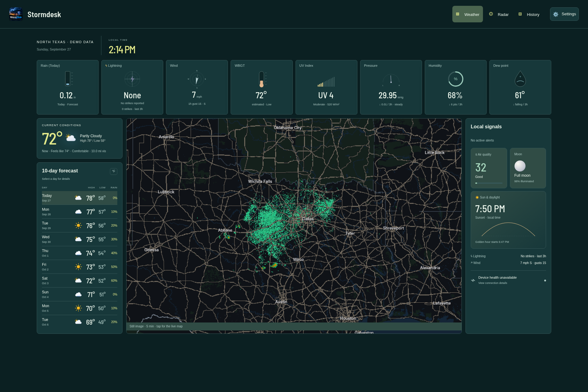This screenshot has height=392, width=588.
Task: Click the partly cloudy current conditions icon
Action: pos(71,138)
